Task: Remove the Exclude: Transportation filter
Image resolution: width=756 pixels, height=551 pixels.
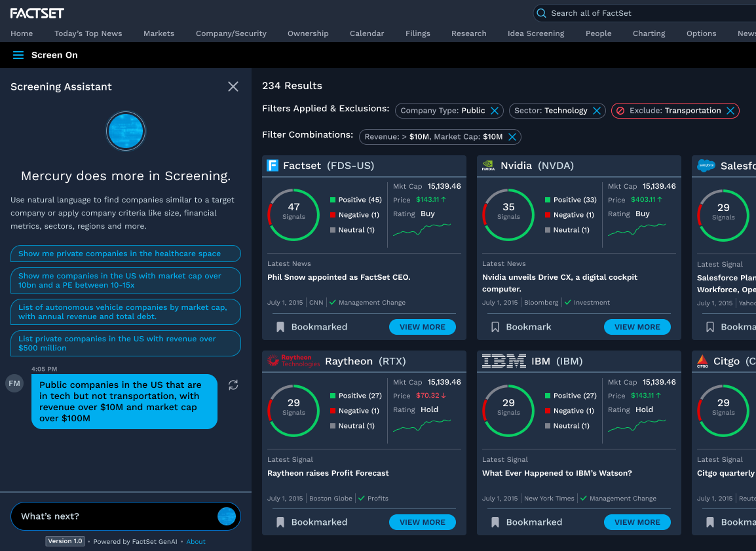Action: (730, 110)
